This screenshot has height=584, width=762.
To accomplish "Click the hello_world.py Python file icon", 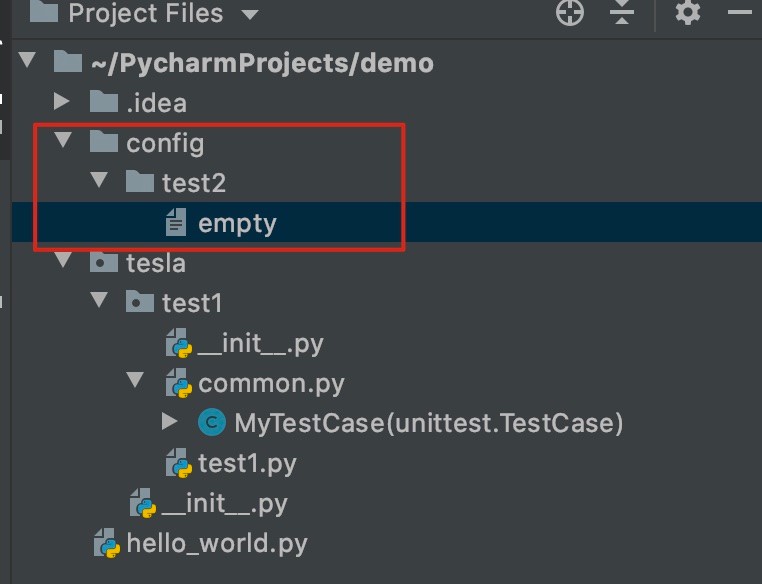I will (107, 543).
